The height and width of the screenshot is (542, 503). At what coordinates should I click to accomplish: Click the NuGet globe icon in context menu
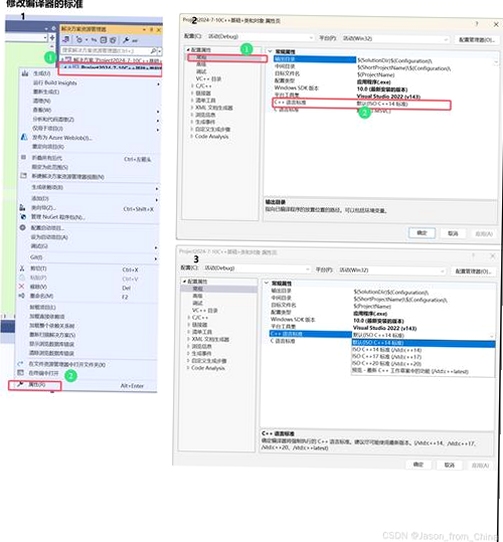pyautogui.click(x=23, y=217)
